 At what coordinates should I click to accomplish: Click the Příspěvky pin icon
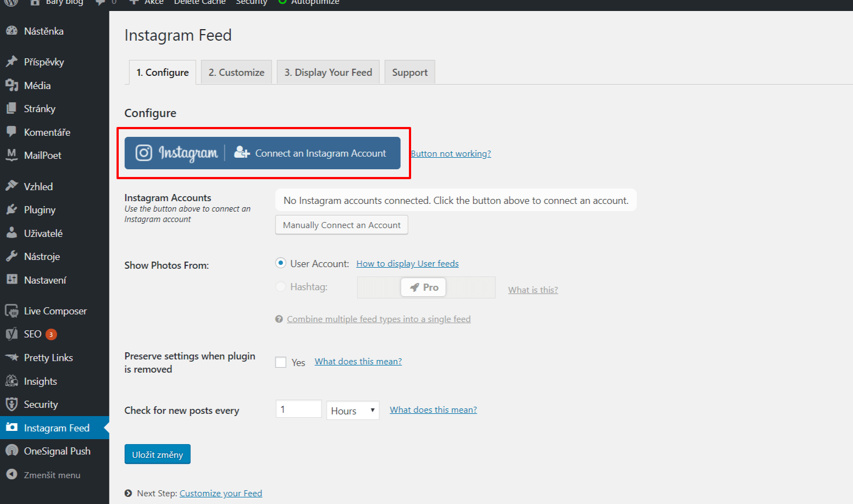tap(12, 62)
